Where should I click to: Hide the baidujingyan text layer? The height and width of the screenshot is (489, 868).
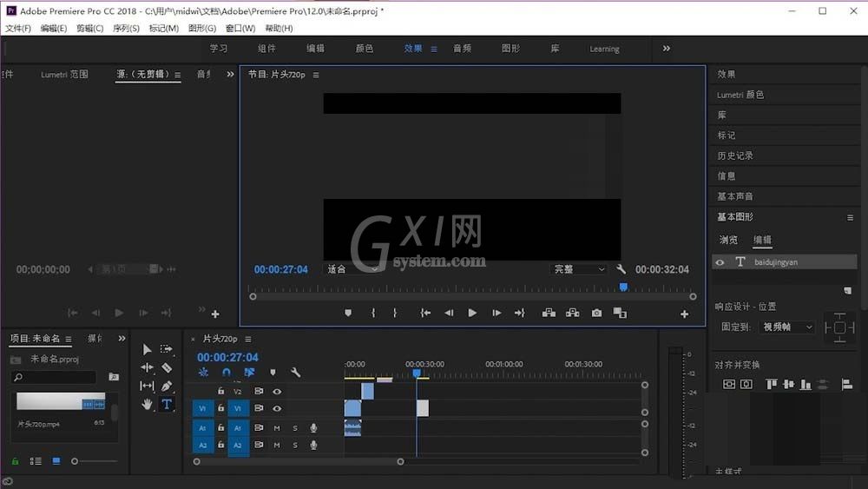pos(720,262)
